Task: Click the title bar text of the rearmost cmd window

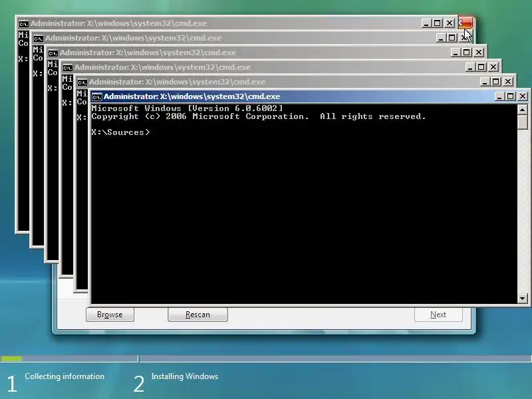Action: [119, 23]
